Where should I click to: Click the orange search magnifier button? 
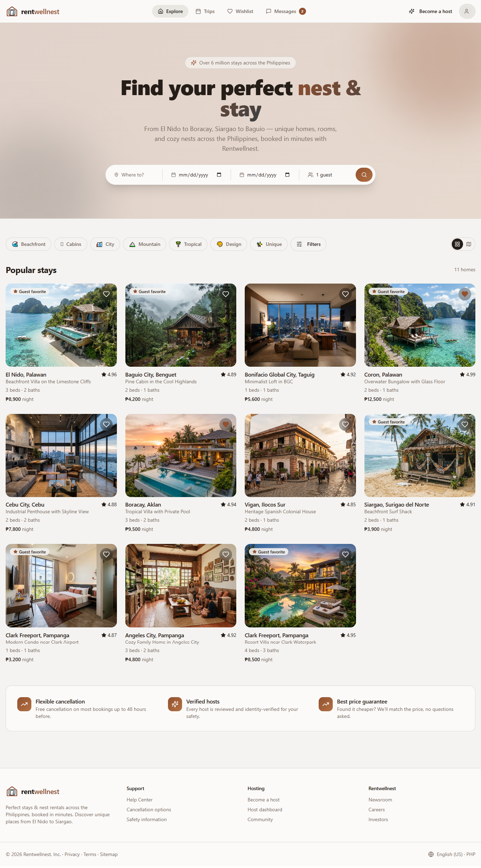[x=364, y=175]
